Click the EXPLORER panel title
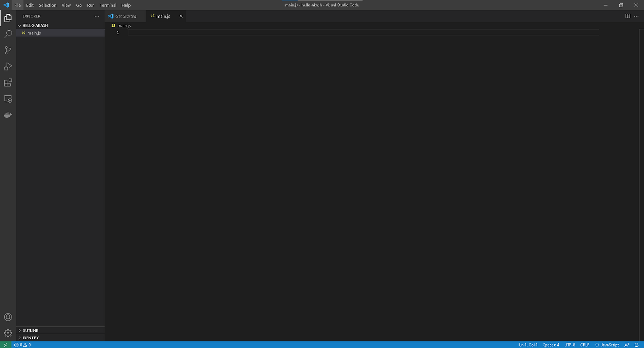This screenshot has width=644, height=348. point(31,16)
